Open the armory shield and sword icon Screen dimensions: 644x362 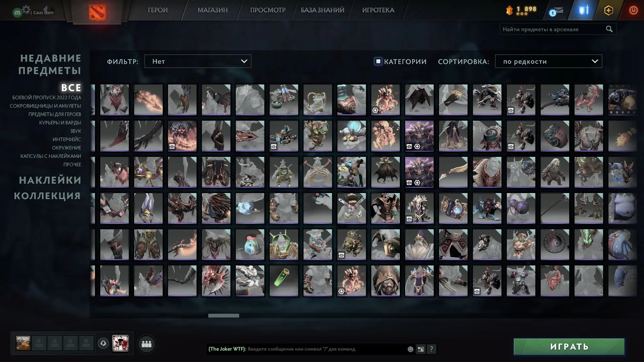tap(584, 10)
